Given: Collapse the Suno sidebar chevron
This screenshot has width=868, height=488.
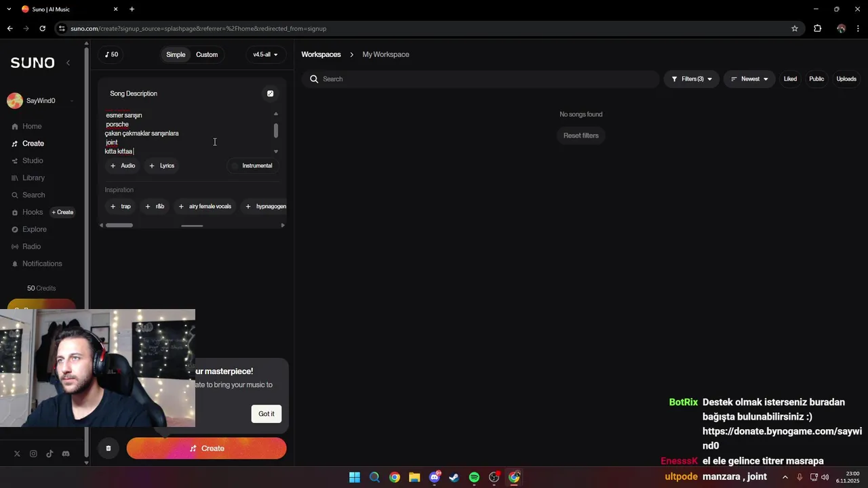Looking at the screenshot, I should [x=68, y=63].
